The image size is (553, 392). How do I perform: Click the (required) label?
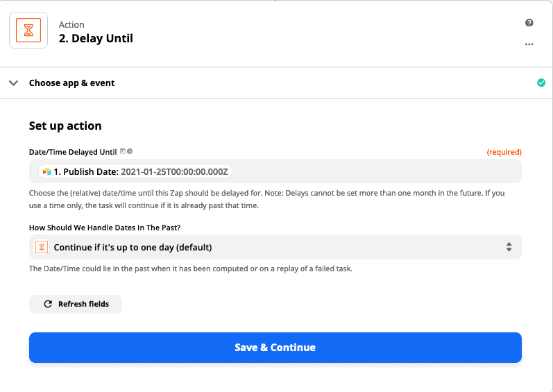[504, 152]
